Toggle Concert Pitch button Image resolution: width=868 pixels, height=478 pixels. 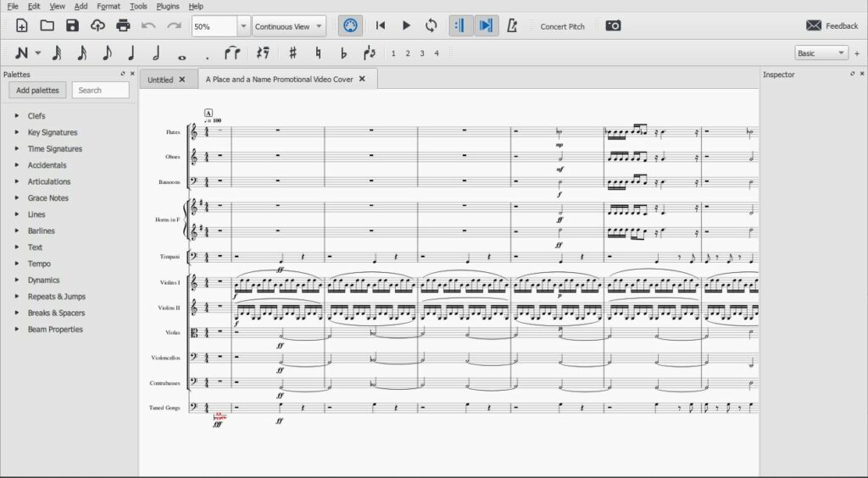[562, 26]
